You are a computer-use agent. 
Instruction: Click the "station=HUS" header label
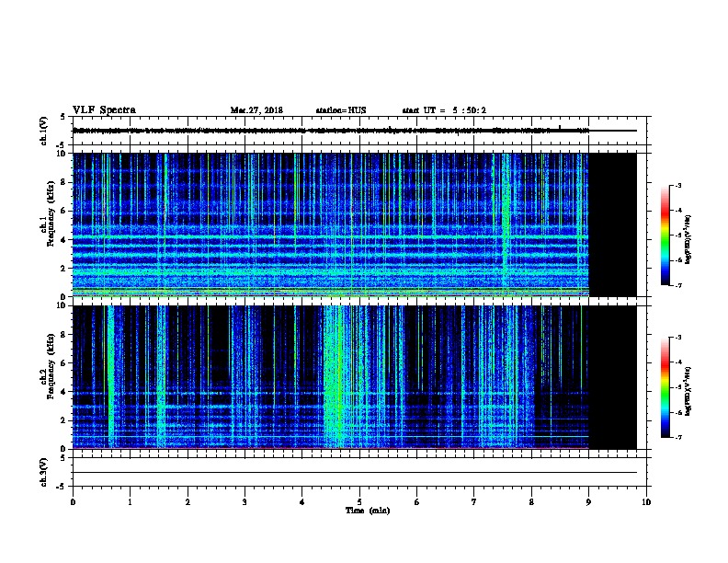tap(341, 110)
